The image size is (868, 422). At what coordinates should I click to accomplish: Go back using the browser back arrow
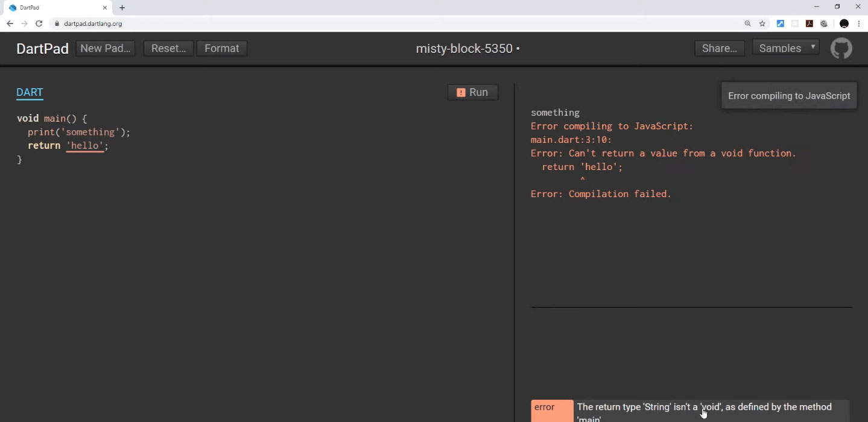(10, 24)
